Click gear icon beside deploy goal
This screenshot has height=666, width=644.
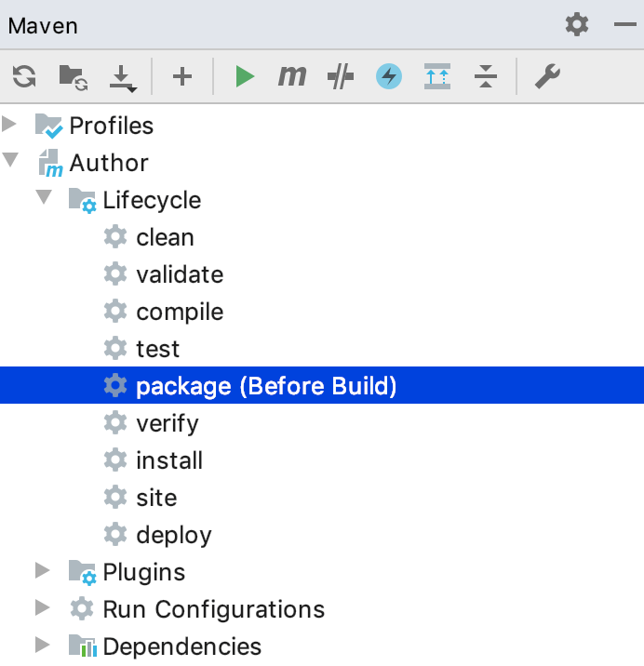115,534
